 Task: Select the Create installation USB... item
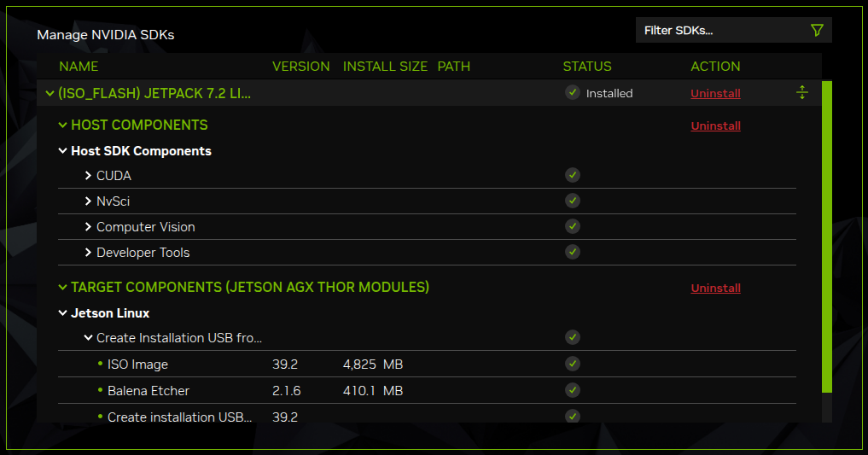tap(179, 417)
